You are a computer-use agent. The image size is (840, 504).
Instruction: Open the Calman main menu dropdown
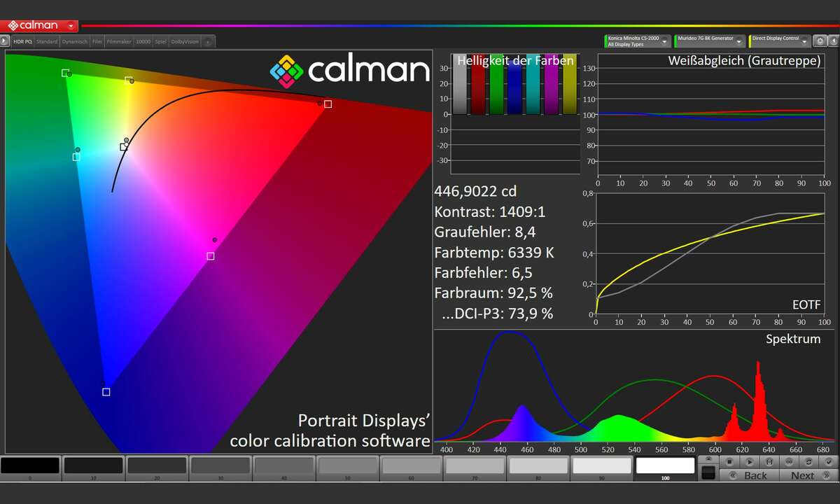coord(71,26)
